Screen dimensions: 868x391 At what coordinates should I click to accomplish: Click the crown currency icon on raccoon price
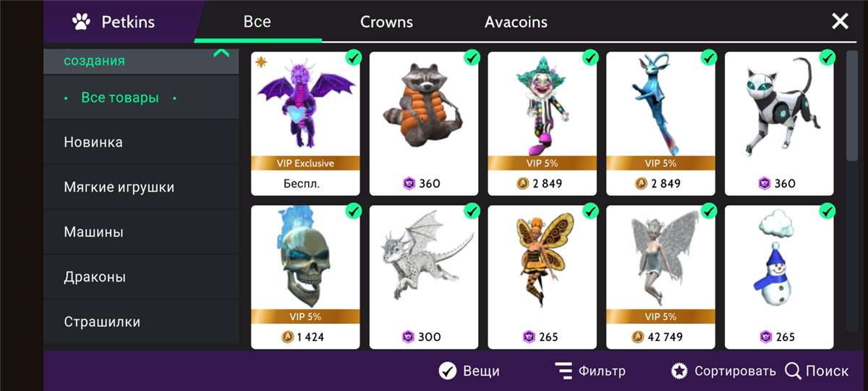pos(409,183)
